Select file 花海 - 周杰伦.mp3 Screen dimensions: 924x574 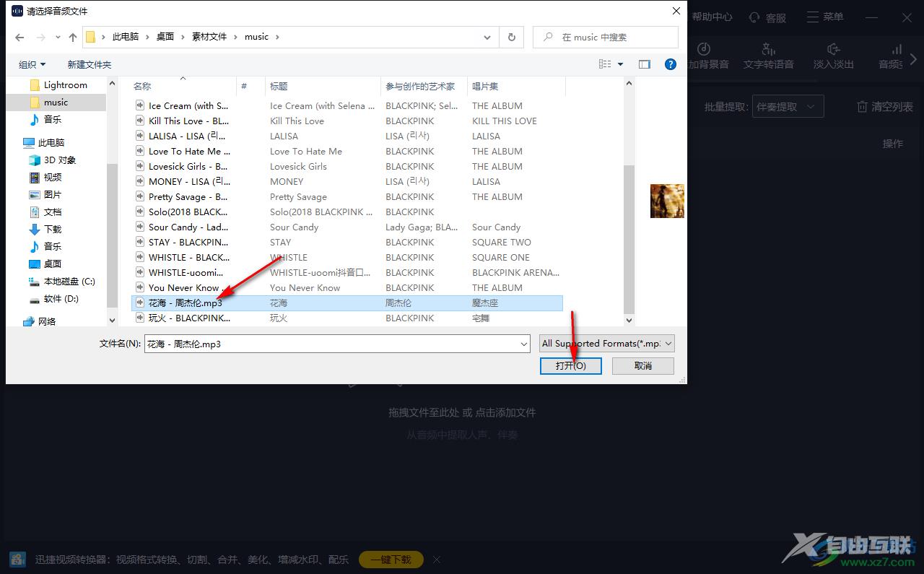(x=346, y=303)
